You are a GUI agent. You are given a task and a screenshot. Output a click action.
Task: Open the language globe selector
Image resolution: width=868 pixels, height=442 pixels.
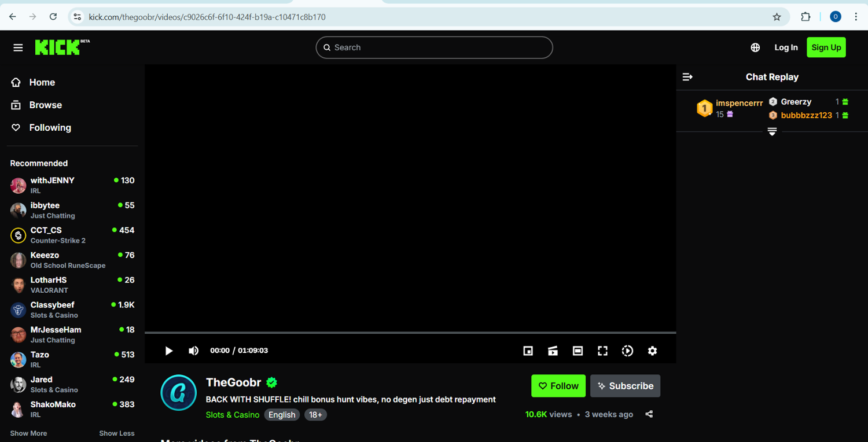tap(755, 47)
